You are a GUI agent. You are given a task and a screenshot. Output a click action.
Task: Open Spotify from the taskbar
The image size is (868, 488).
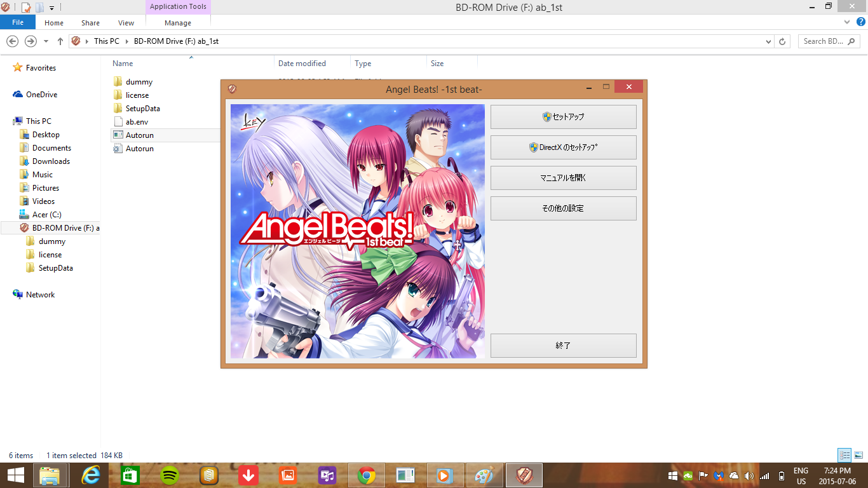pyautogui.click(x=170, y=475)
